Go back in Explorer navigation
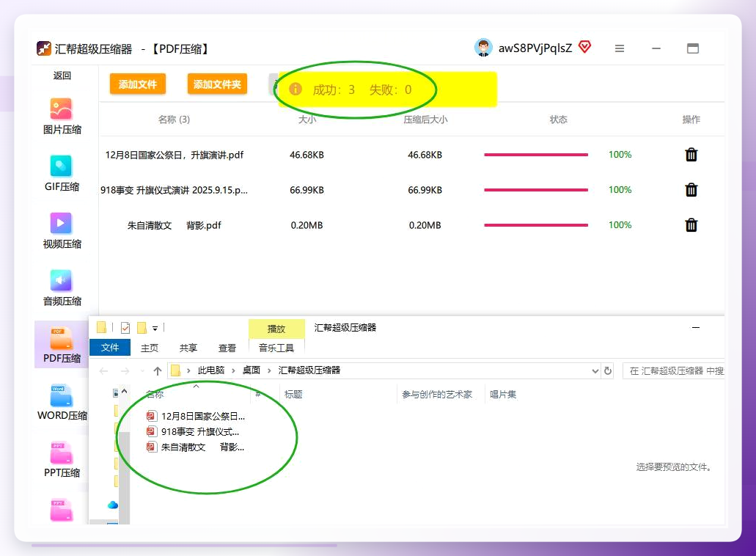 click(x=103, y=371)
